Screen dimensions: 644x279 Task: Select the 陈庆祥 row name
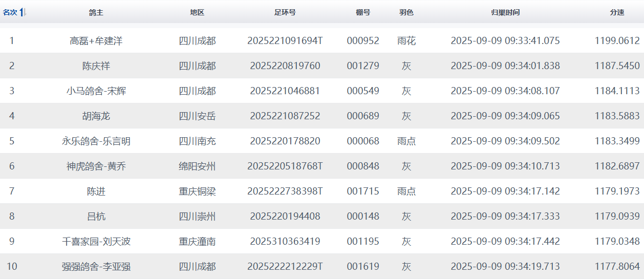pos(96,66)
